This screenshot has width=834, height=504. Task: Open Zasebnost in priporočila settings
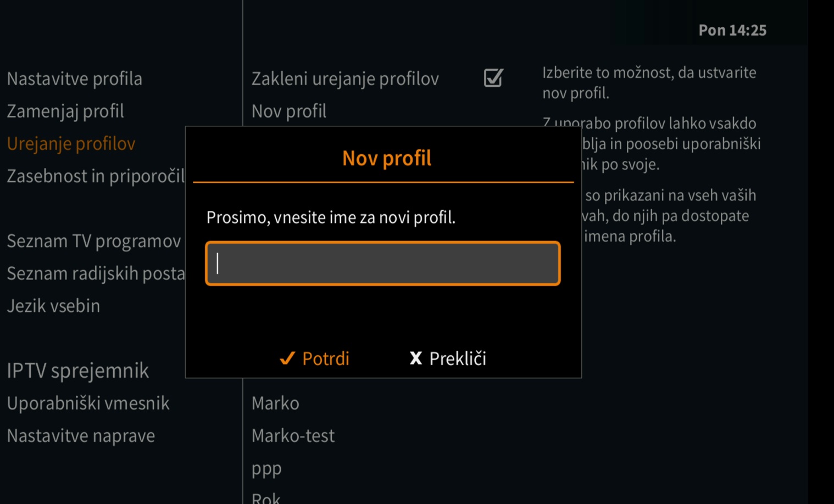[96, 176]
